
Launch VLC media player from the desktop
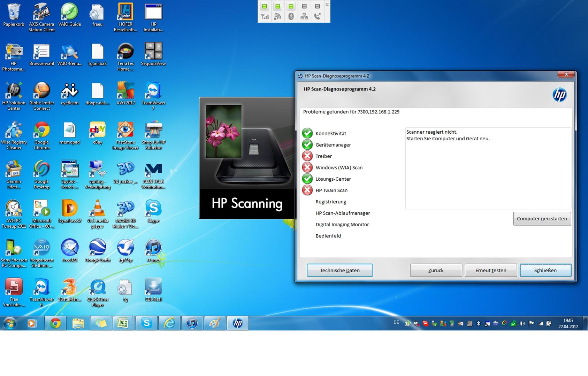tap(98, 209)
